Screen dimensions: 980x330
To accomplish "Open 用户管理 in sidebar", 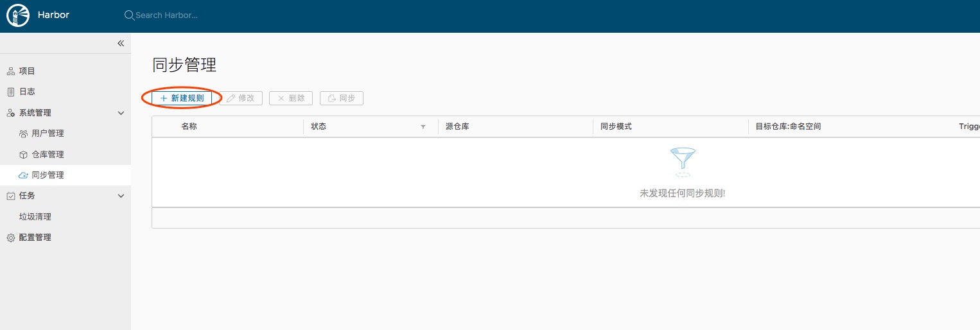I will (x=48, y=134).
